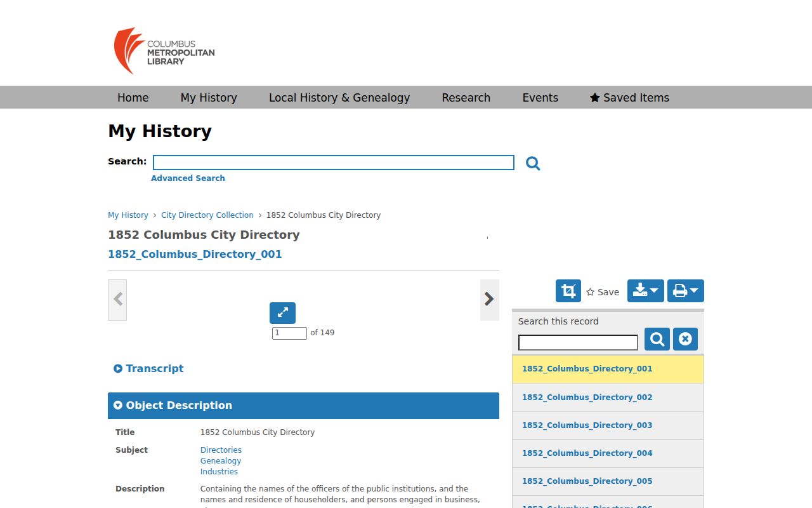The height and width of the screenshot is (508, 812).
Task: Open the Genealogy subject link
Action: click(x=221, y=461)
